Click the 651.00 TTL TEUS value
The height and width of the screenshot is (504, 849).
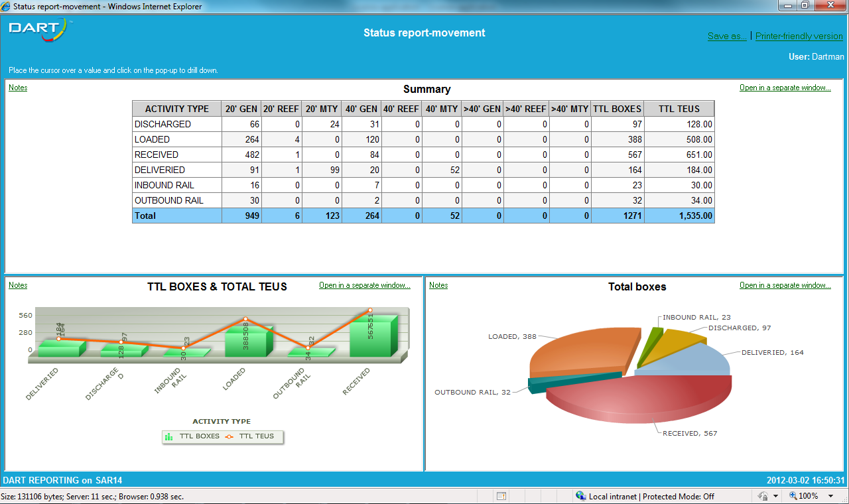pyautogui.click(x=699, y=155)
